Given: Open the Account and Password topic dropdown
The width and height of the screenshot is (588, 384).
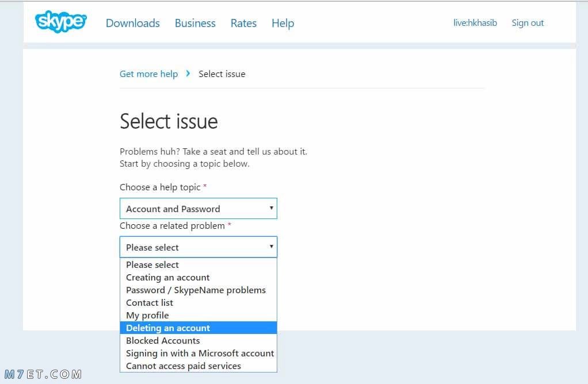Looking at the screenshot, I should pyautogui.click(x=198, y=208).
